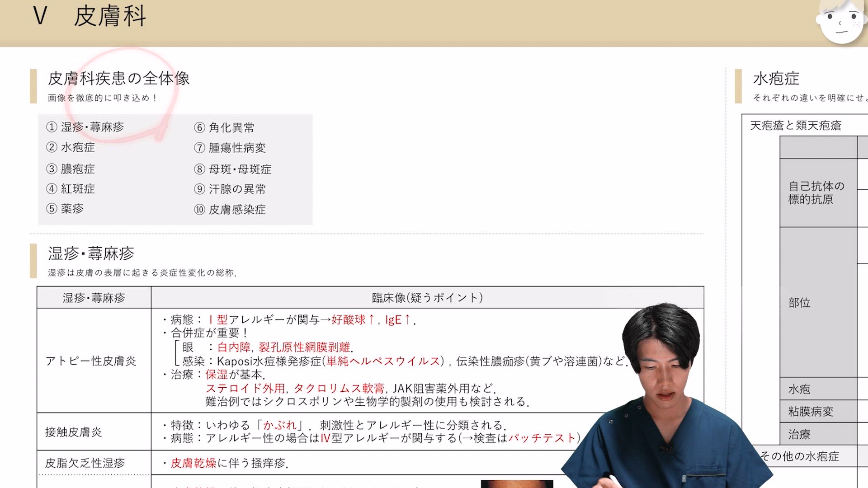Click item ④ 紅斑症 in overview list
This screenshot has height=488, width=868.
coord(71,189)
